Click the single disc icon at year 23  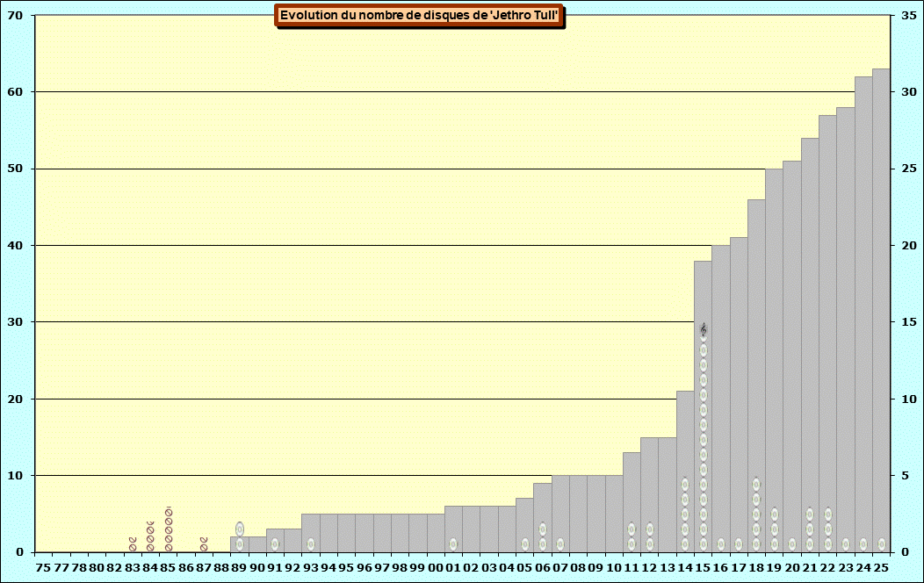(846, 544)
